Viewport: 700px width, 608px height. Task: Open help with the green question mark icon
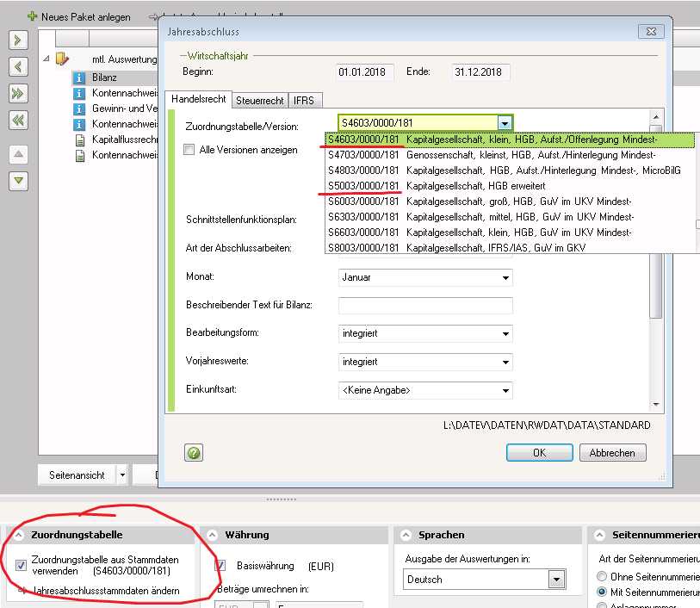[194, 453]
